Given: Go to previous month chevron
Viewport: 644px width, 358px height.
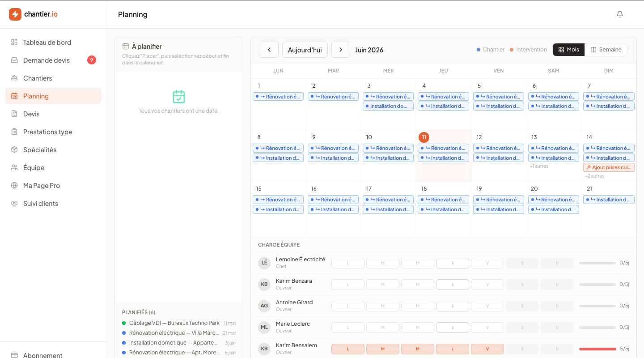Looking at the screenshot, I should [x=269, y=50].
